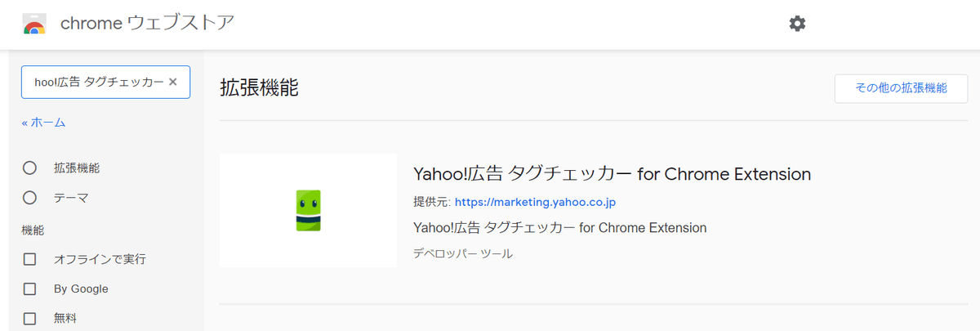
Task: Click the その他の拡張機能 button
Action: (x=901, y=88)
